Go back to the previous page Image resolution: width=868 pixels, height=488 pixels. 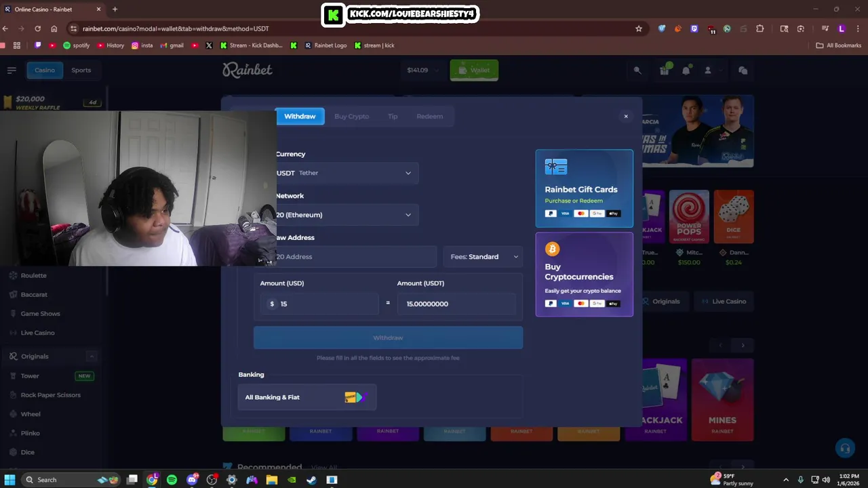[x=5, y=28]
